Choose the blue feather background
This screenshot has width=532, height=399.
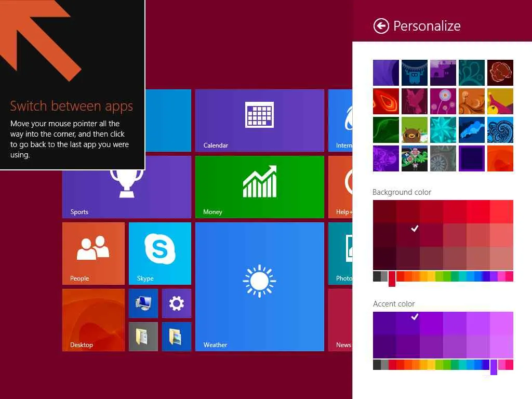coord(472,130)
